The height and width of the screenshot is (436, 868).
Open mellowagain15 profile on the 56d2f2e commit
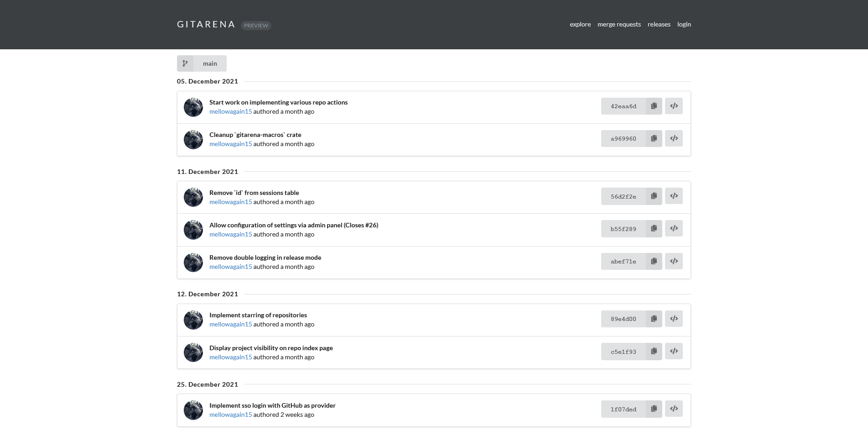(x=230, y=202)
